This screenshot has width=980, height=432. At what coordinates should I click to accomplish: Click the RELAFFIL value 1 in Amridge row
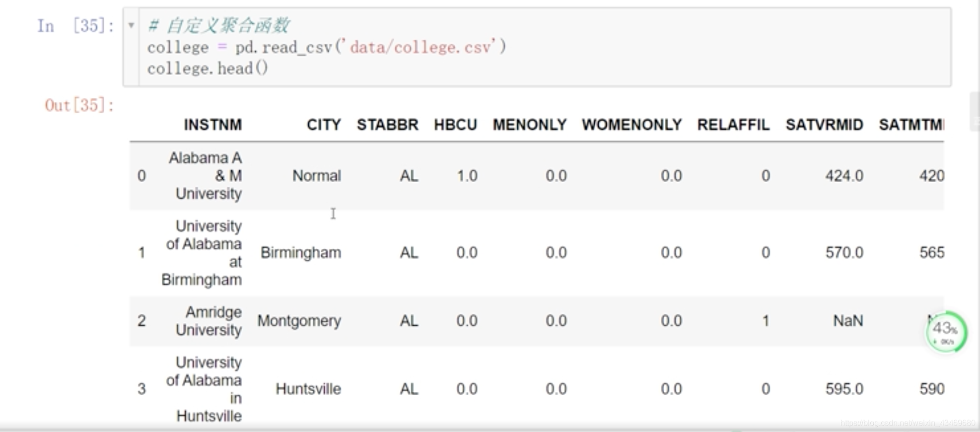click(x=766, y=321)
